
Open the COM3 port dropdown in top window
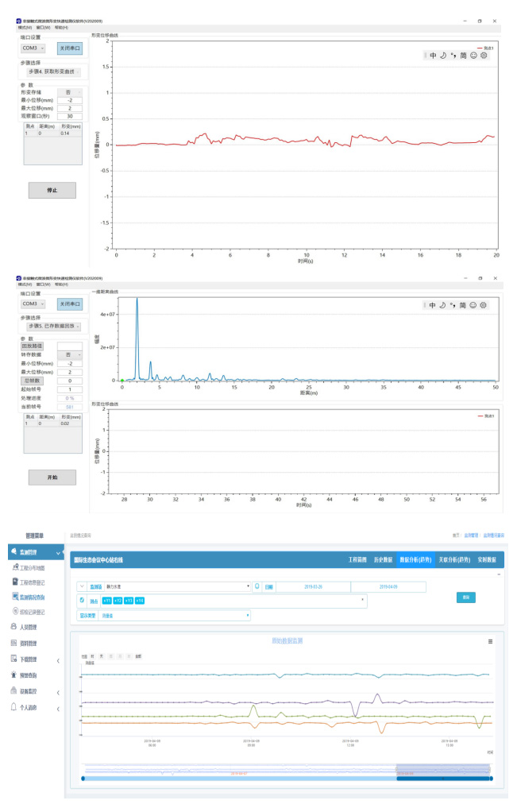point(33,48)
